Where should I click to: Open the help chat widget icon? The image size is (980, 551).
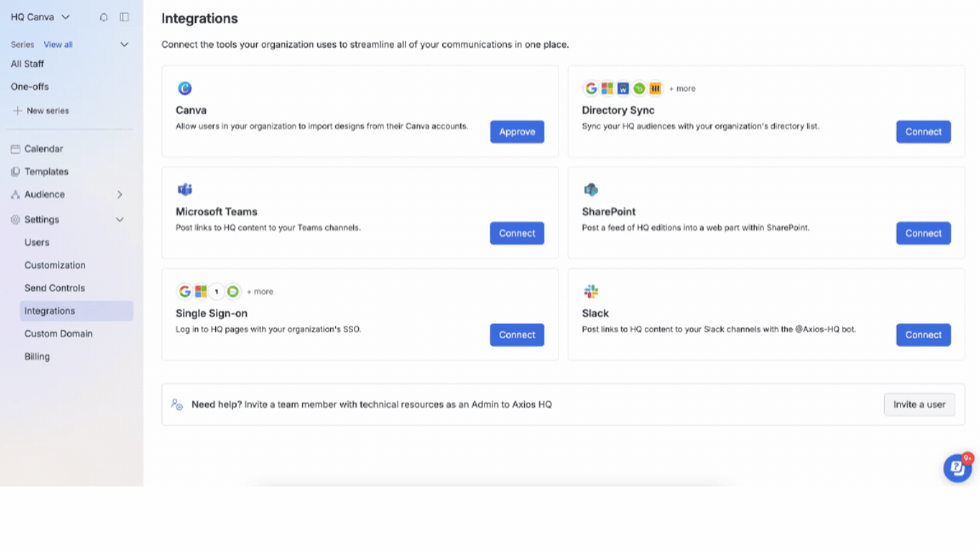pyautogui.click(x=957, y=468)
